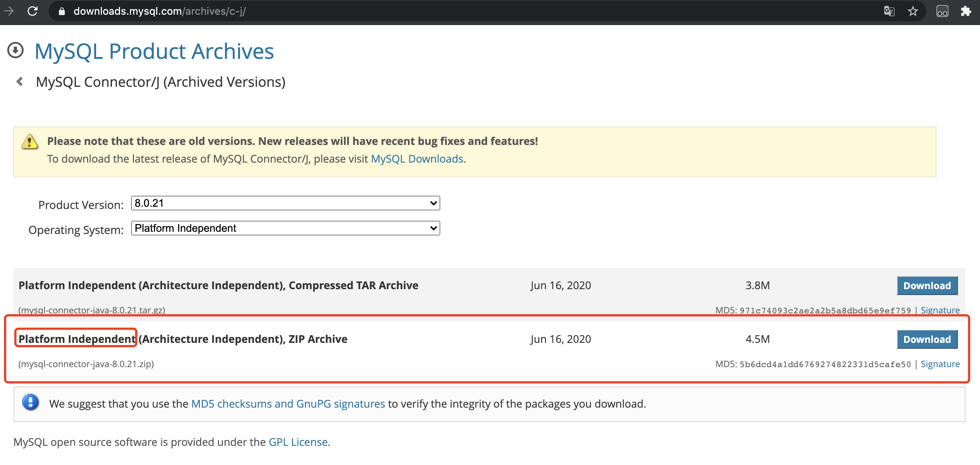The height and width of the screenshot is (465, 980).
Task: Click the download circle icon by title
Action: pos(15,50)
